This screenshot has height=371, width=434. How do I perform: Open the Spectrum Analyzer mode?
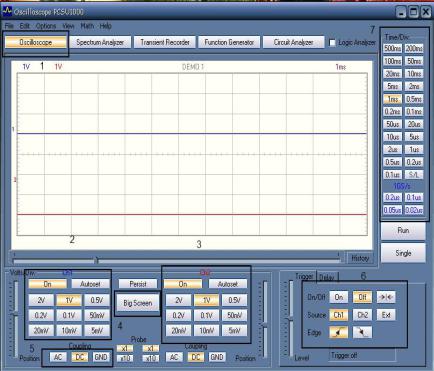click(x=100, y=42)
